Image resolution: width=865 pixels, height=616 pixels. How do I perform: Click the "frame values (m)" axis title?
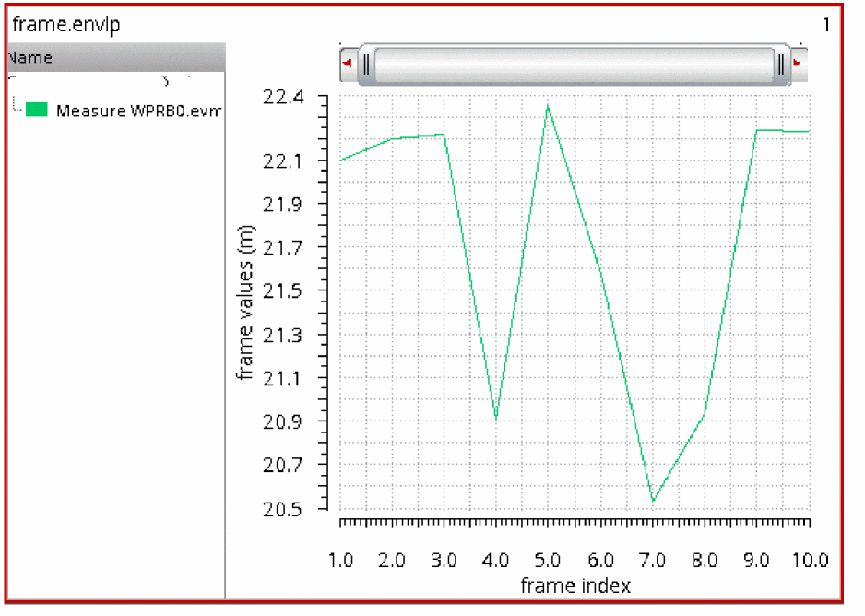pyautogui.click(x=245, y=302)
